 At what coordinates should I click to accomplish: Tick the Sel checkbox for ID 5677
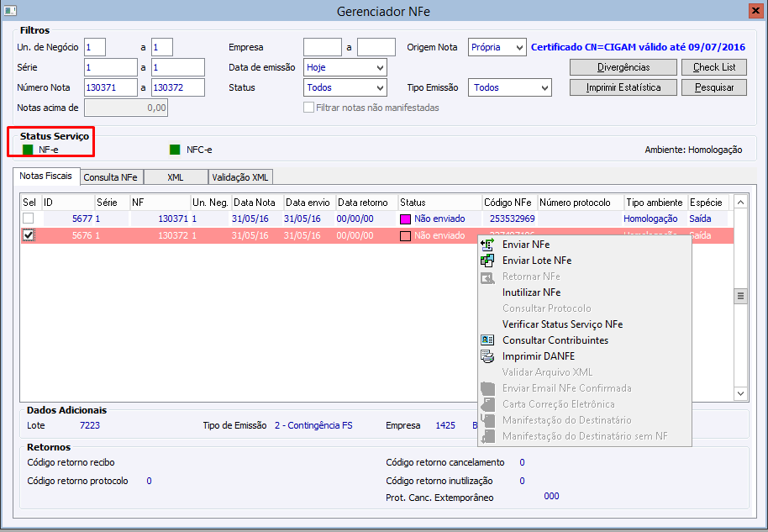tap(29, 218)
